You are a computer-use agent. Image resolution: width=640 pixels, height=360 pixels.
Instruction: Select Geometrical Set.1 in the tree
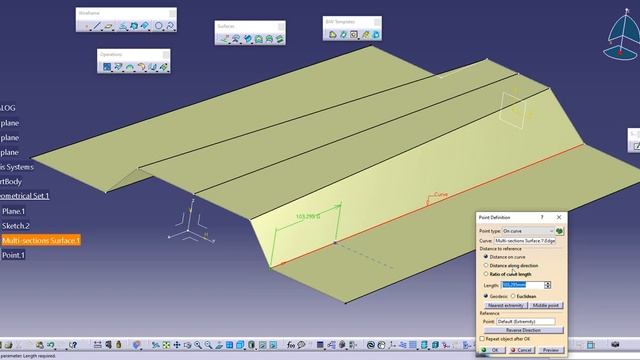coord(24,196)
